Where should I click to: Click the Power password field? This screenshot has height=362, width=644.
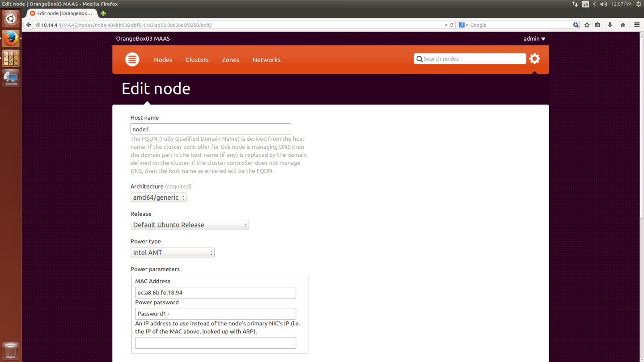216,314
